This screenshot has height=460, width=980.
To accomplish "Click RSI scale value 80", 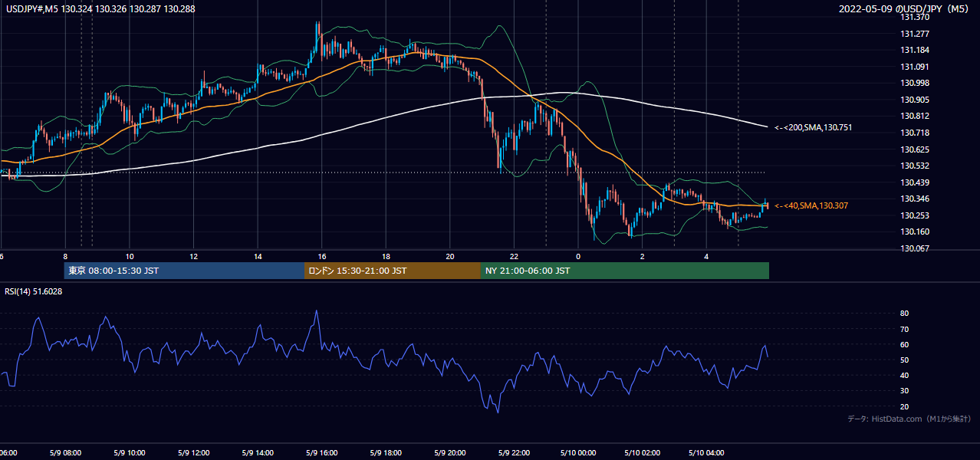I will tap(905, 314).
